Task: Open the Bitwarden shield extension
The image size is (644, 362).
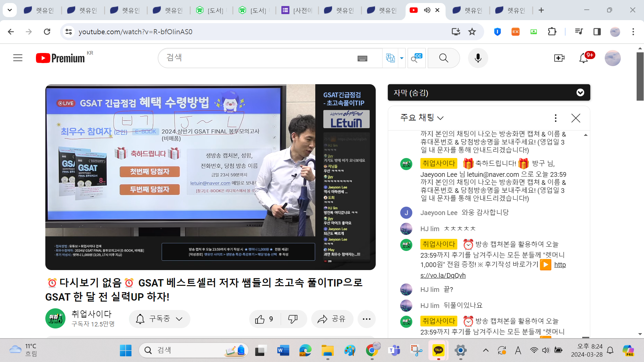Action: pos(497,32)
